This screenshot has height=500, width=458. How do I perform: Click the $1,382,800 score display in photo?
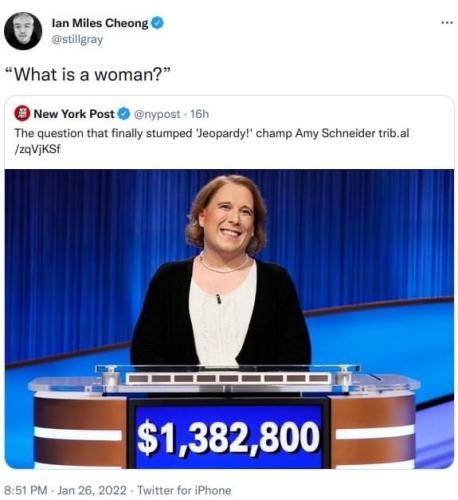[x=229, y=438]
